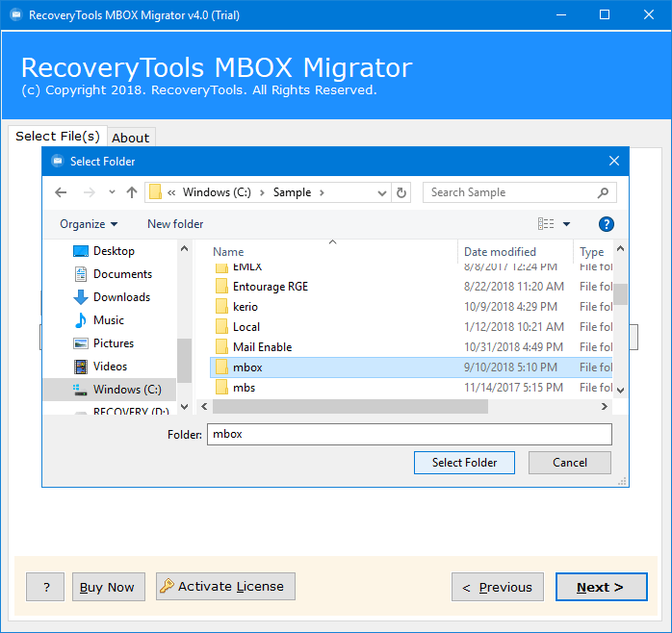
Task: Open the dialog Help question mark icon
Action: pos(606,224)
